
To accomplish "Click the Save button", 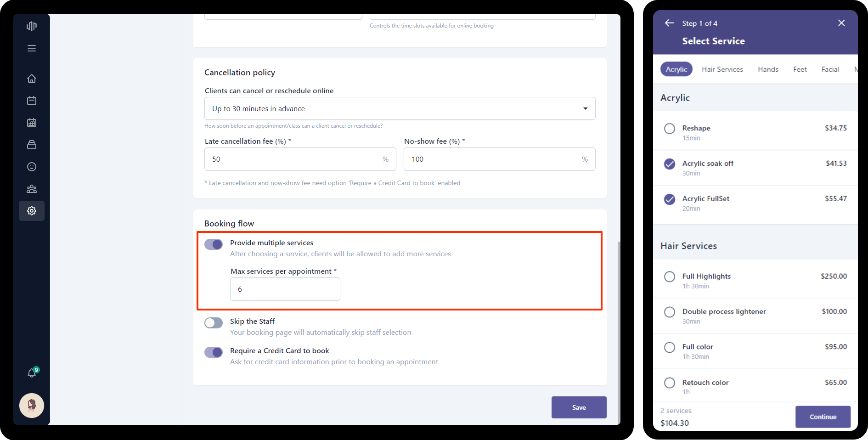I will point(579,407).
